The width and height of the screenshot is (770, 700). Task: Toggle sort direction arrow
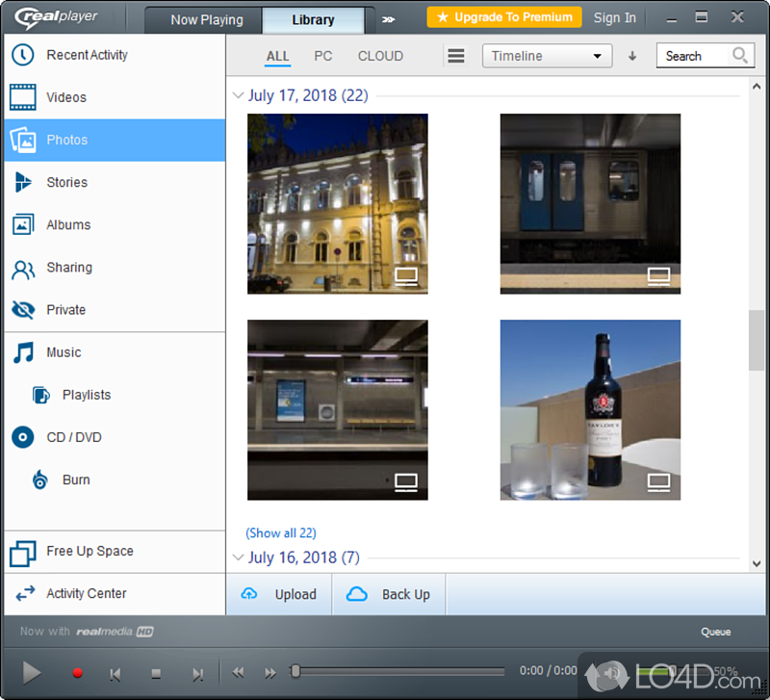tap(632, 56)
